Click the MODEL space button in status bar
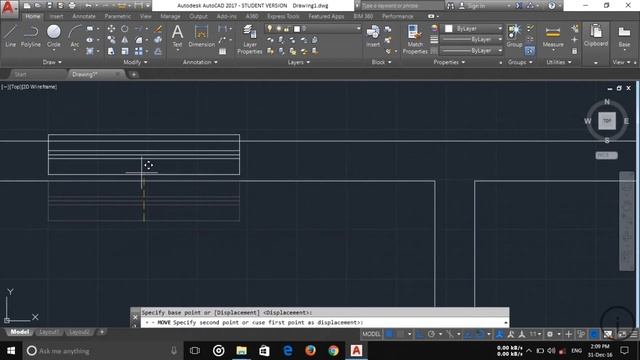 pyautogui.click(x=371, y=334)
